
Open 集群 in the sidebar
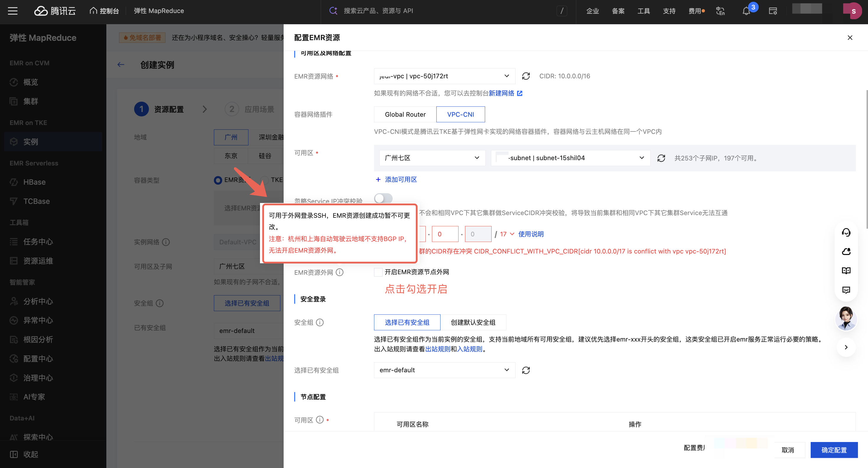31,101
